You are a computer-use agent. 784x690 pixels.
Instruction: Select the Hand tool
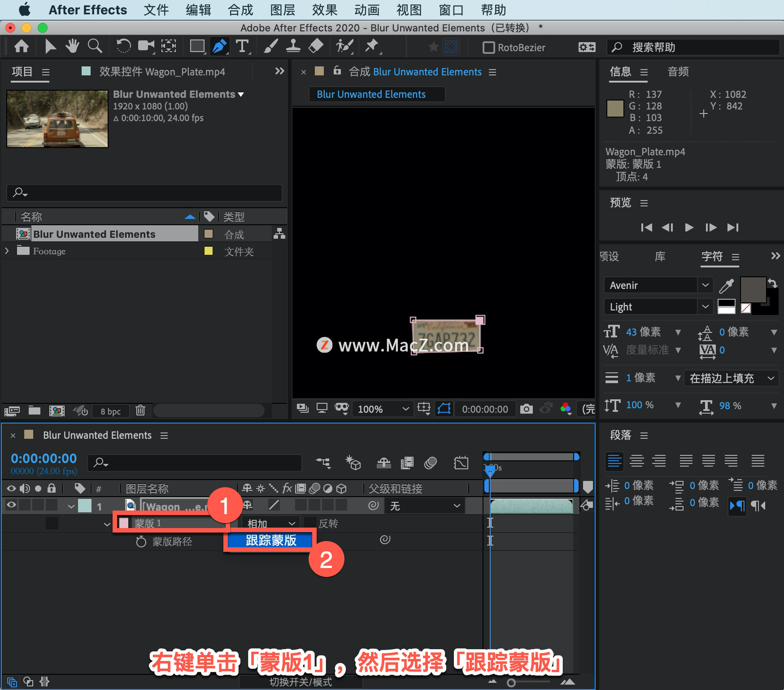pos(72,46)
